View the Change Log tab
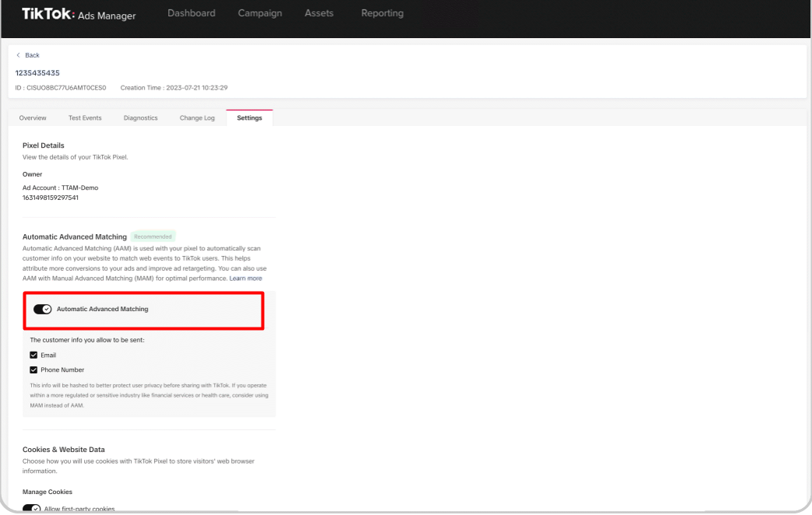Screen dimensions: 812x515 coord(197,118)
